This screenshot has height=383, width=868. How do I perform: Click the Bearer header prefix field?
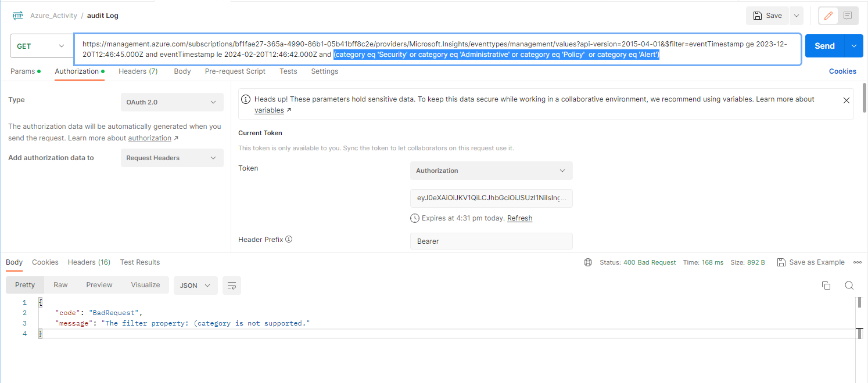click(x=492, y=241)
